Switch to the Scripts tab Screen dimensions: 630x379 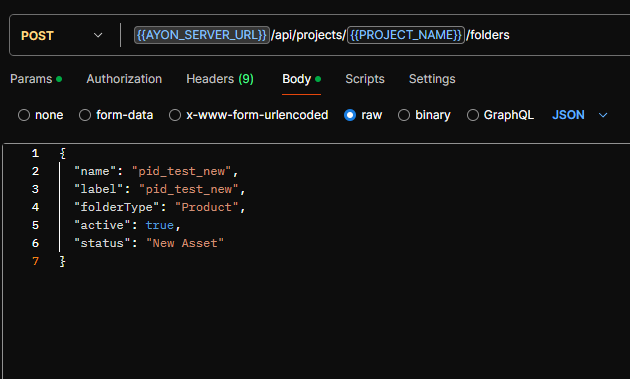tap(365, 79)
